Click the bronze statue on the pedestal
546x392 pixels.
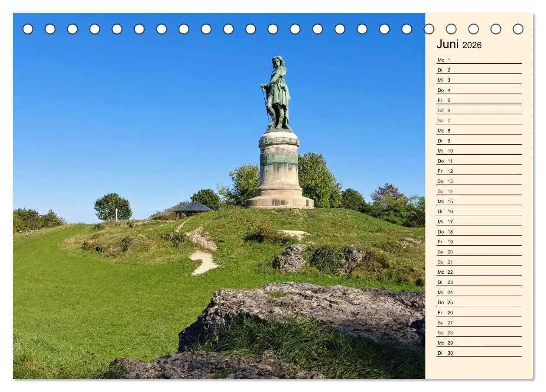(277, 94)
